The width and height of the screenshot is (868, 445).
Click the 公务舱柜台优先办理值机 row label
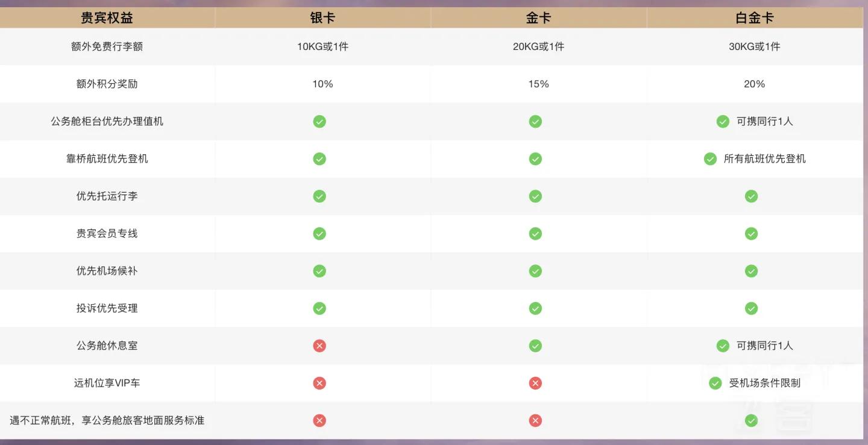(x=107, y=121)
